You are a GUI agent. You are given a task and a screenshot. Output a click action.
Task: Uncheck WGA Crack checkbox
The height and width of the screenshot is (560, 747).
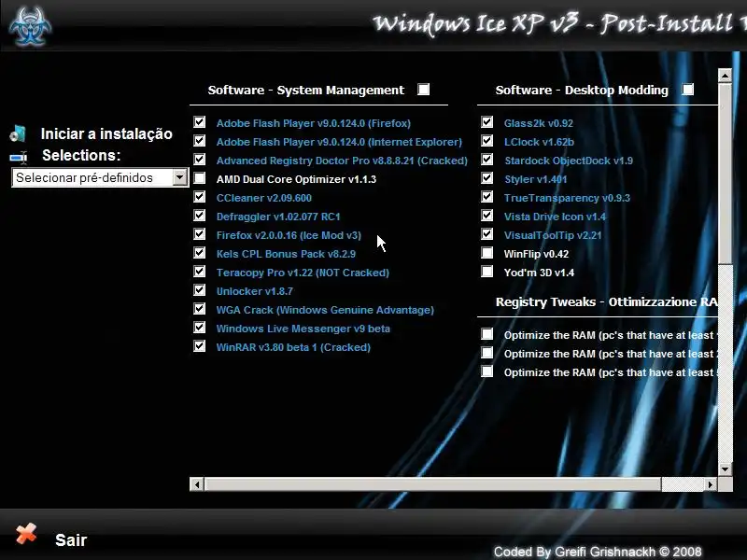click(200, 309)
